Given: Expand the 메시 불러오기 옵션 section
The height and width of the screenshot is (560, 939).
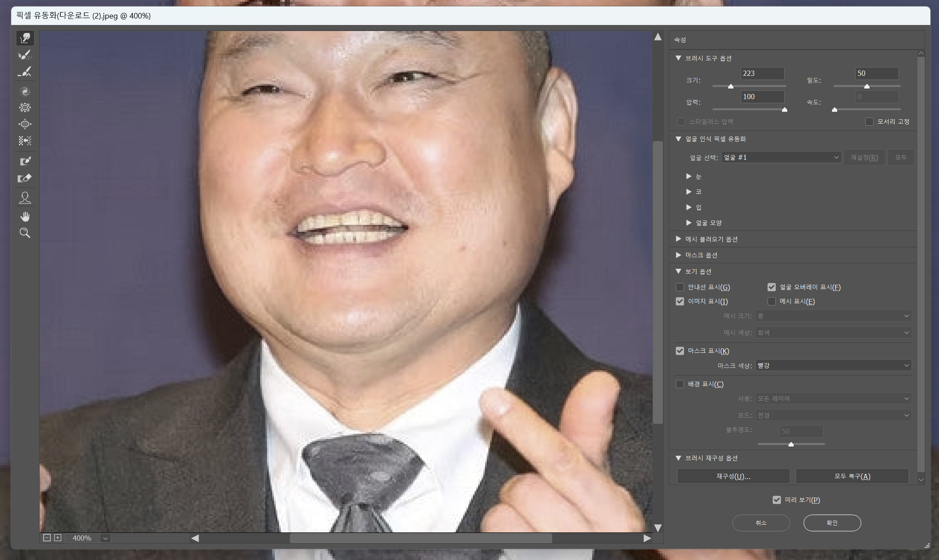Looking at the screenshot, I should click(x=679, y=239).
